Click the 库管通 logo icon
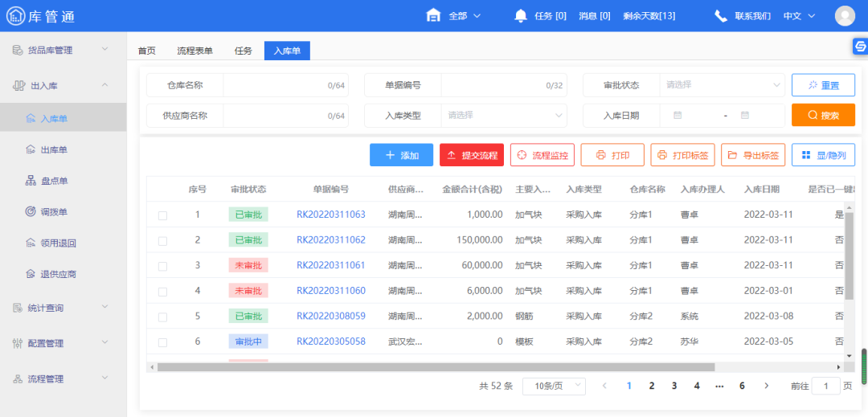 pyautogui.click(x=15, y=16)
